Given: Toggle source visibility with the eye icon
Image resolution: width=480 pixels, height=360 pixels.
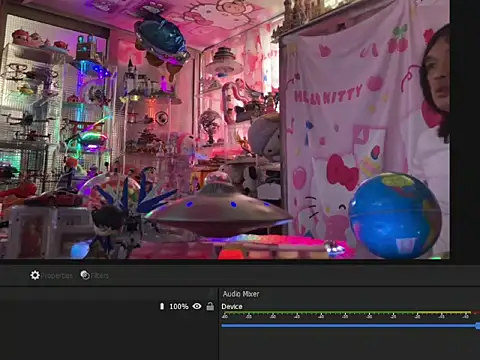Looking at the screenshot, I should pyautogui.click(x=197, y=306).
